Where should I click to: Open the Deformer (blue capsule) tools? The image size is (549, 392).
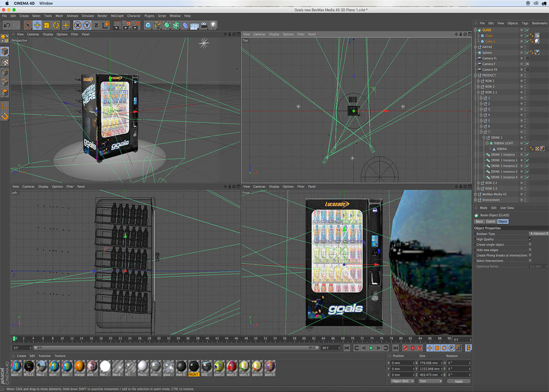pyautogui.click(x=185, y=25)
